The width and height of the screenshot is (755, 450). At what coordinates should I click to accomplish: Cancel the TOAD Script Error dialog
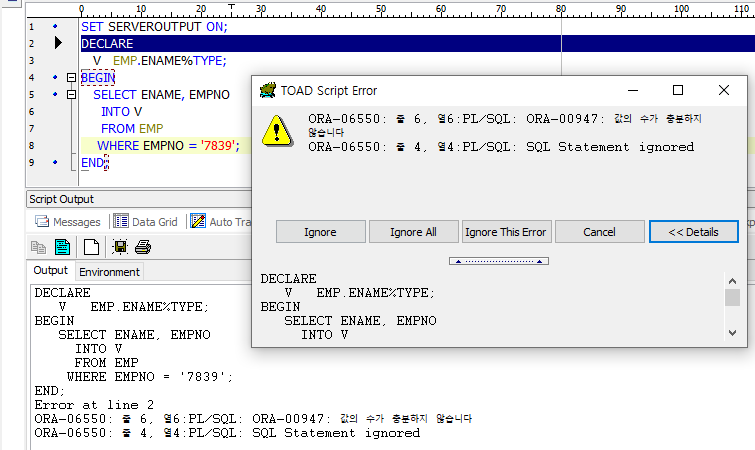(599, 232)
